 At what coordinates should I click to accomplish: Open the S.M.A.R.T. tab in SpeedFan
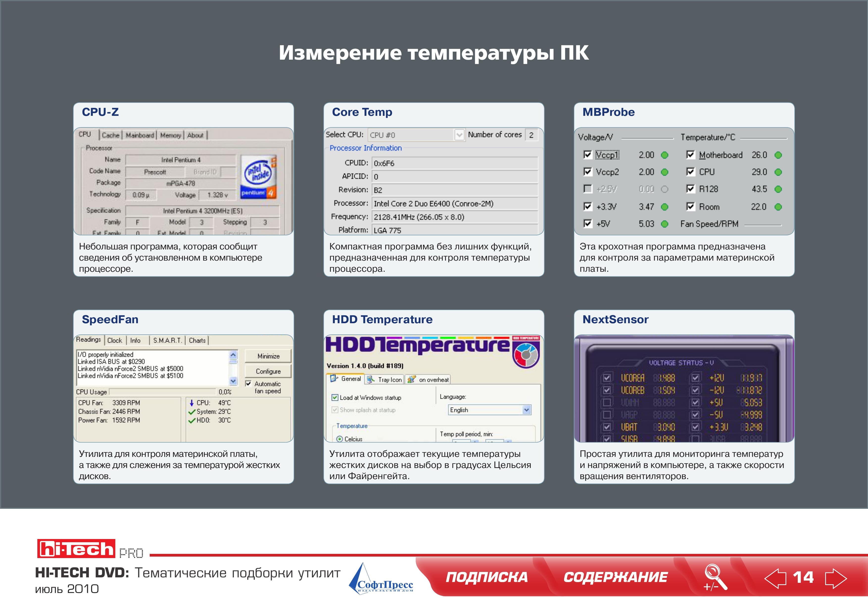tap(167, 341)
